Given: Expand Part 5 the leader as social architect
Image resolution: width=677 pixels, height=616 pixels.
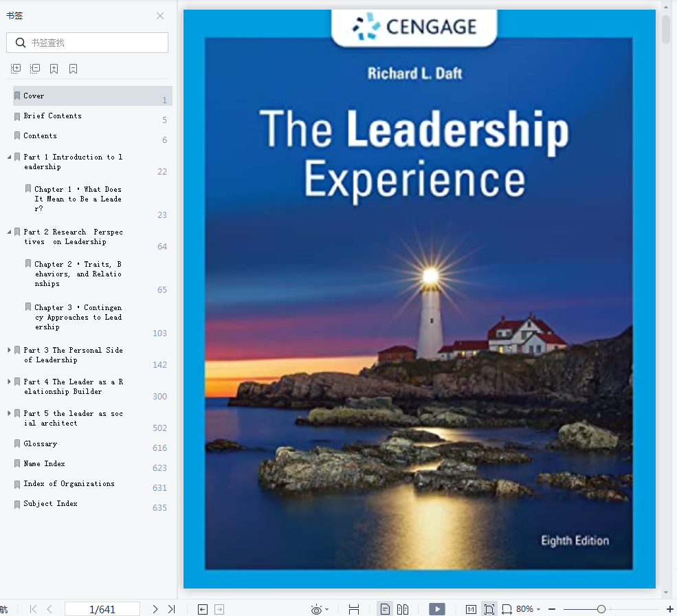Looking at the screenshot, I should [9, 413].
